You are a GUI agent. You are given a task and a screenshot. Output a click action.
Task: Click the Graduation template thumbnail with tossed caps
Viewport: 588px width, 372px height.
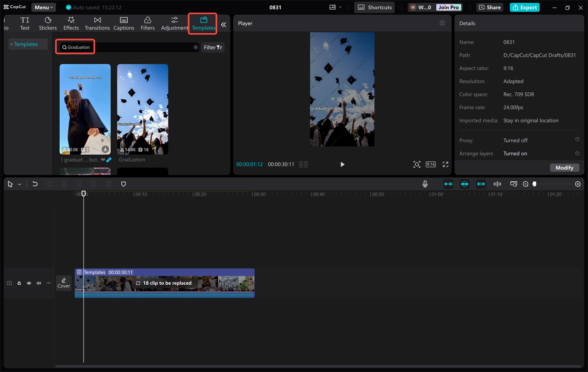tap(142, 109)
